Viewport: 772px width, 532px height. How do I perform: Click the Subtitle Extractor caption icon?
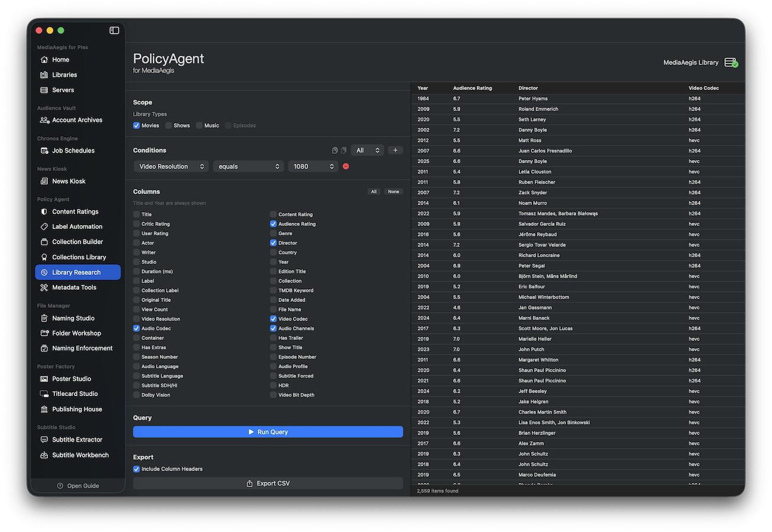click(x=44, y=440)
